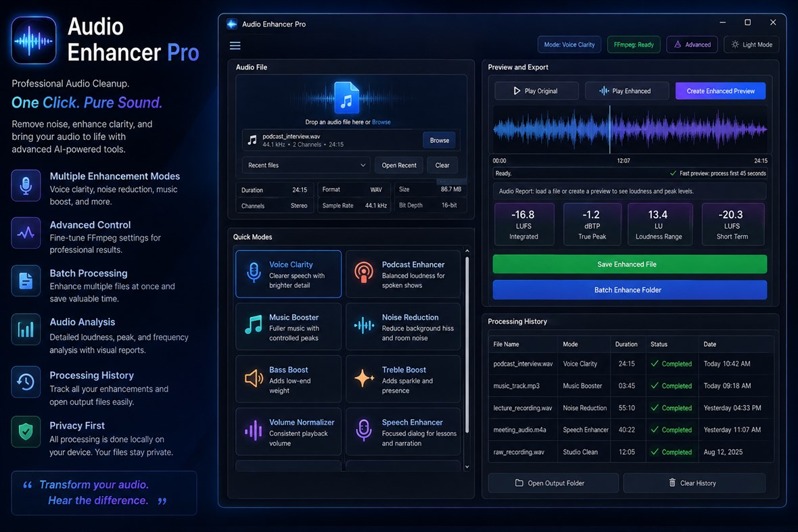Viewport: 798px width, 532px height.
Task: Click the Noise Reduction waveform icon
Action: [364, 325]
